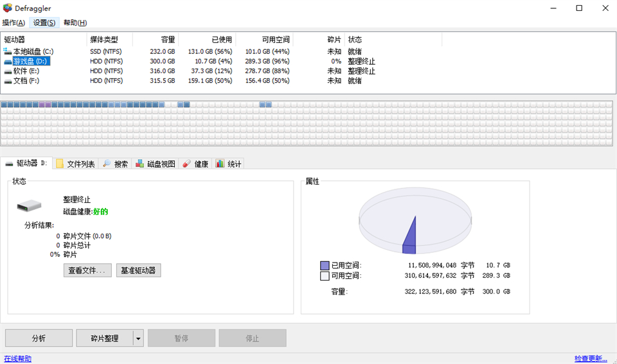Click the 健康 tab icon
This screenshot has width=617, height=364.
pyautogui.click(x=186, y=164)
